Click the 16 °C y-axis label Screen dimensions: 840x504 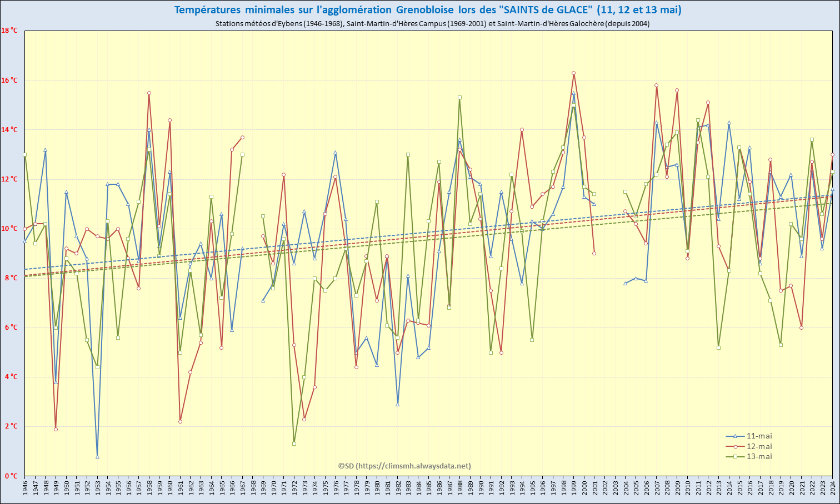point(9,80)
